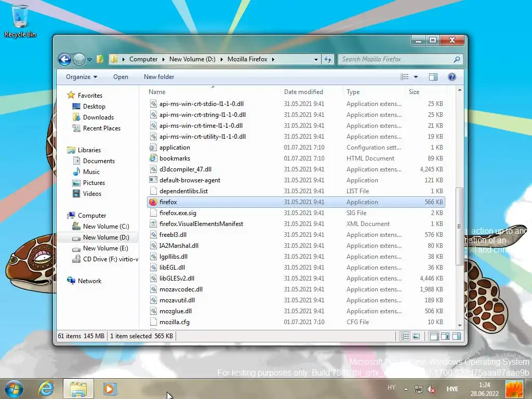This screenshot has height=399, width=532.
Task: Launch Internet Explorer from the taskbar
Action: point(46,389)
